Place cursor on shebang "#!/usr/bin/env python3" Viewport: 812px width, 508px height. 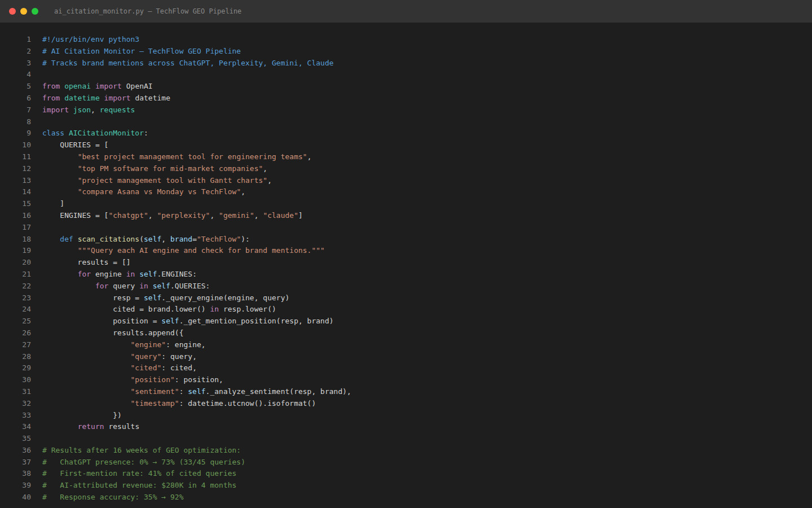pyautogui.click(x=91, y=40)
